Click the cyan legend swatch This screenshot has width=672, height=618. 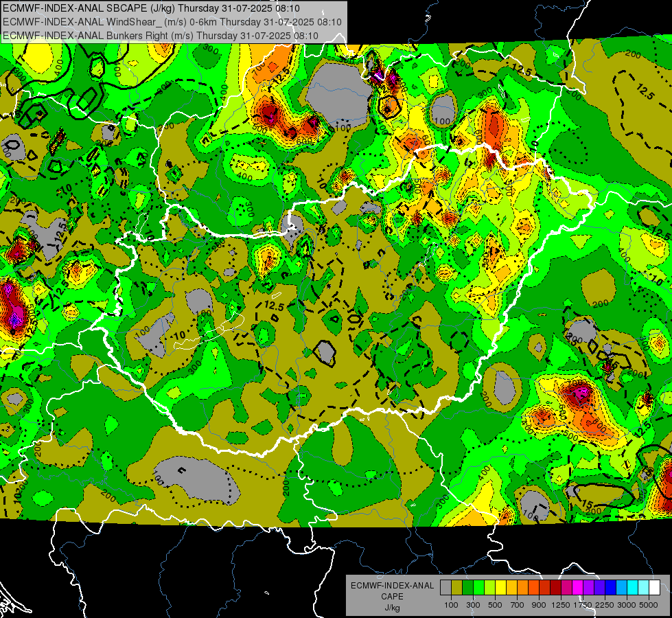pyautogui.click(x=633, y=588)
